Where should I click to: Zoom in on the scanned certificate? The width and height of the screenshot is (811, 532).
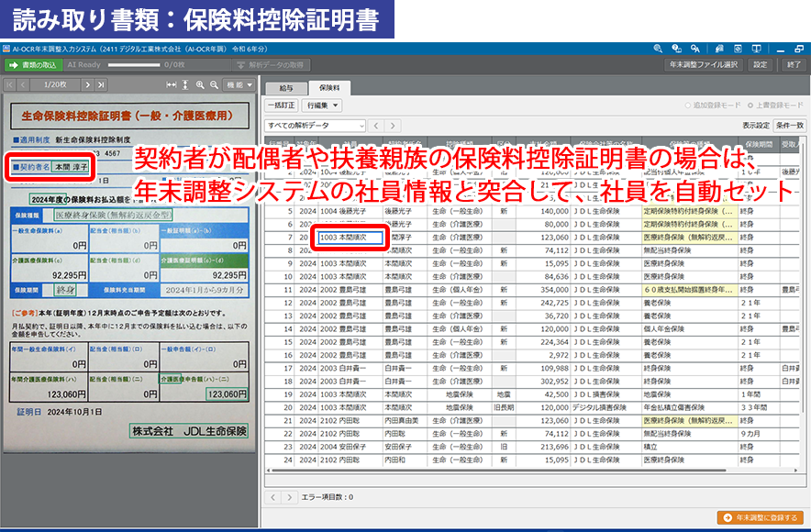[x=200, y=84]
